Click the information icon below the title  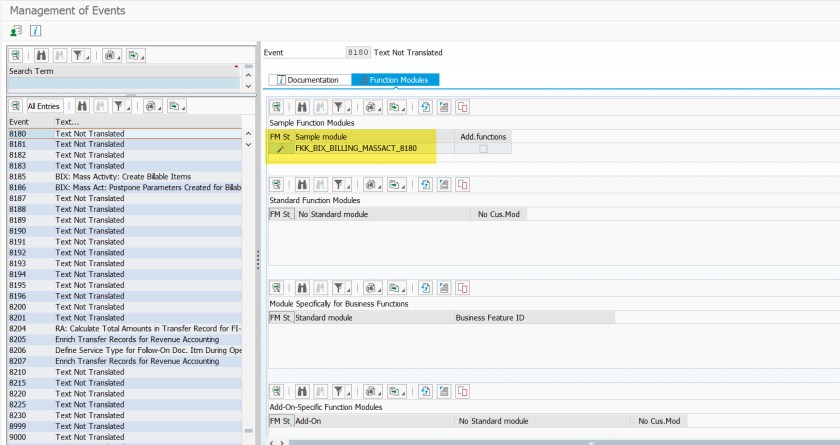(x=35, y=31)
